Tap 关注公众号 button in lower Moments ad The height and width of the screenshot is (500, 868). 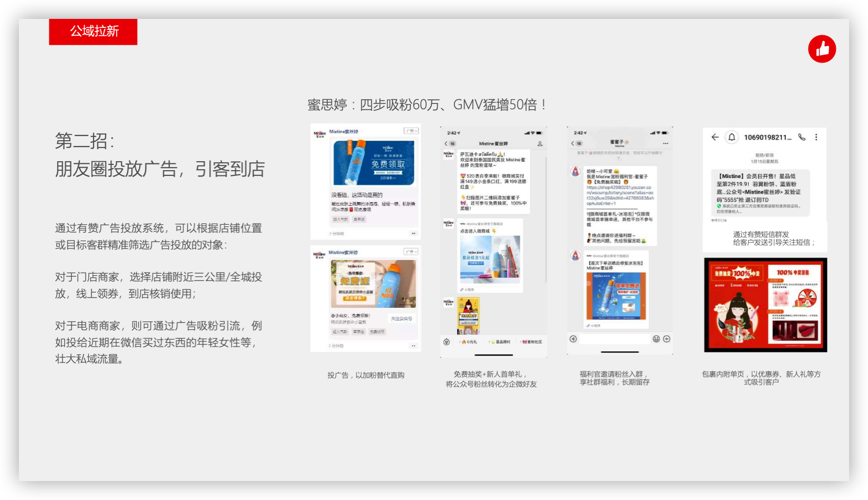coord(401,318)
